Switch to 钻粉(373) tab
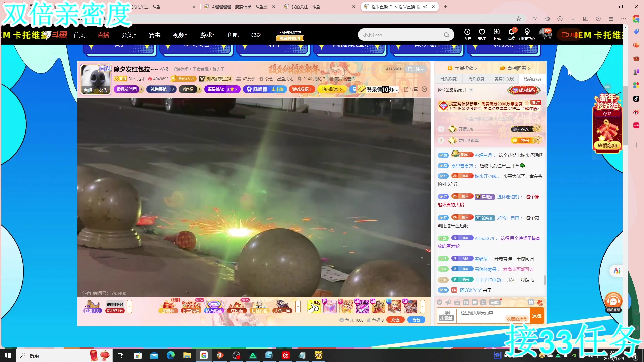The height and width of the screenshot is (362, 644). pyautogui.click(x=532, y=79)
